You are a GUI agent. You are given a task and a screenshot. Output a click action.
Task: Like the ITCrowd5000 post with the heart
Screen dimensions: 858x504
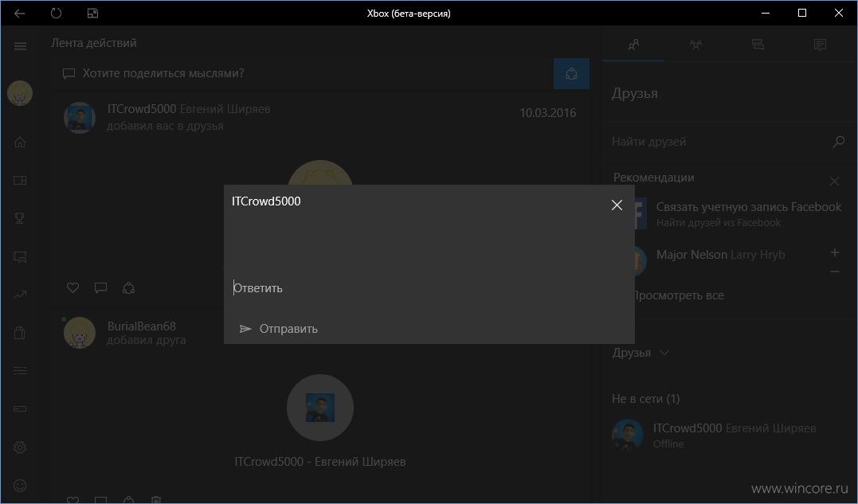(72, 287)
